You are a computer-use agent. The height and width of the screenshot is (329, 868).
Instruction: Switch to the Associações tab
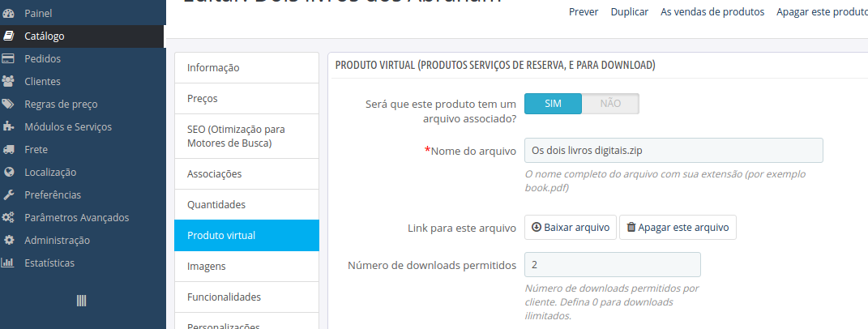click(247, 174)
